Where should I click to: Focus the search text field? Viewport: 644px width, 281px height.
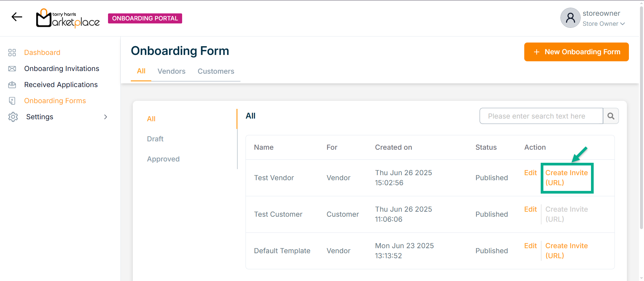coord(541,116)
